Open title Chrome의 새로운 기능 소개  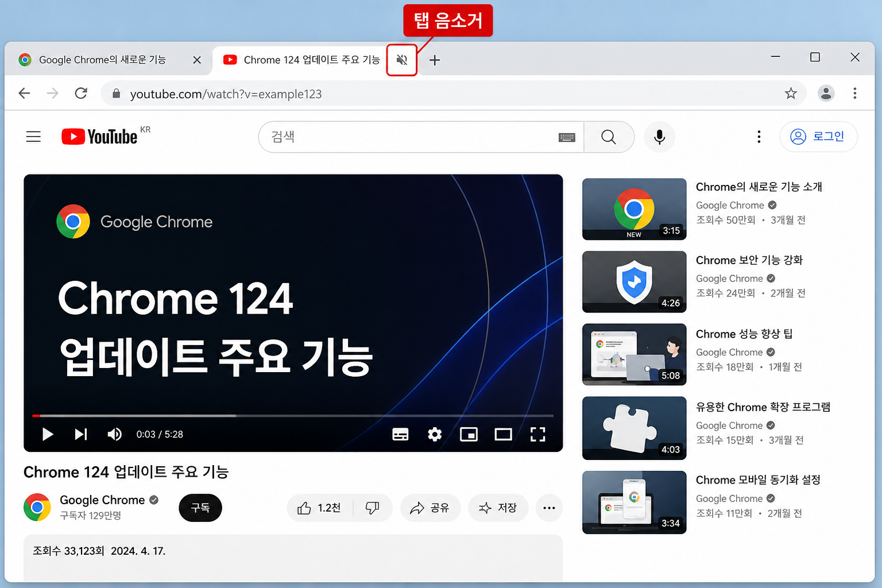coord(759,187)
